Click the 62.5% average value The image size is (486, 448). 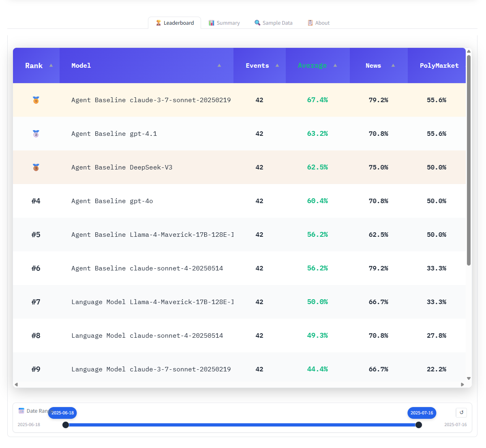[317, 167]
